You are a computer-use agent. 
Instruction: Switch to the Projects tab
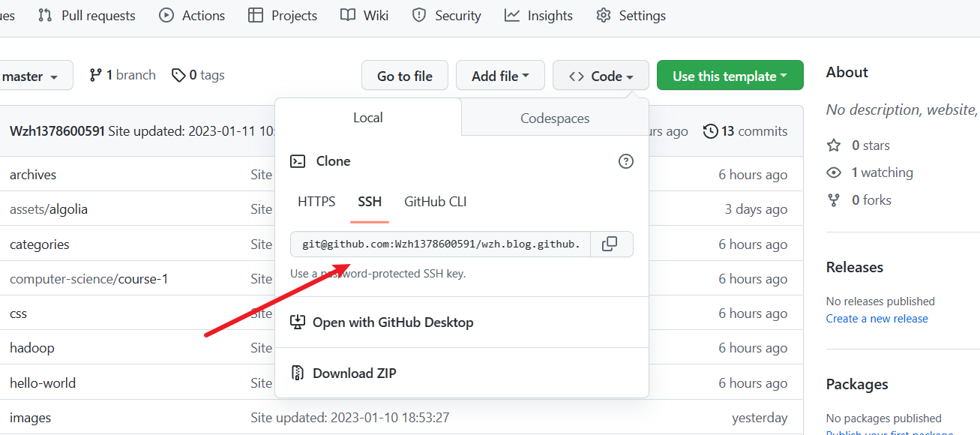(283, 15)
